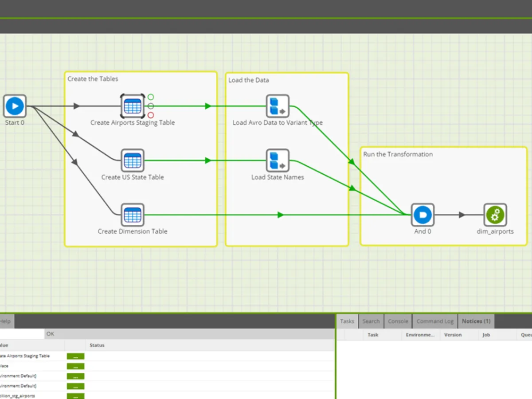Click the green success output connector circle

[151, 97]
